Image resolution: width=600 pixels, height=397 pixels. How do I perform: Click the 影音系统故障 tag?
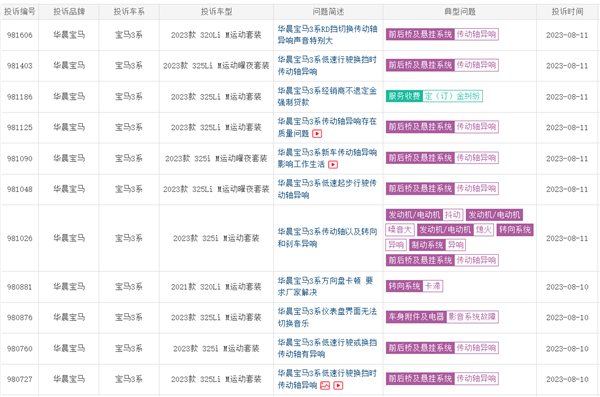pyautogui.click(x=472, y=317)
